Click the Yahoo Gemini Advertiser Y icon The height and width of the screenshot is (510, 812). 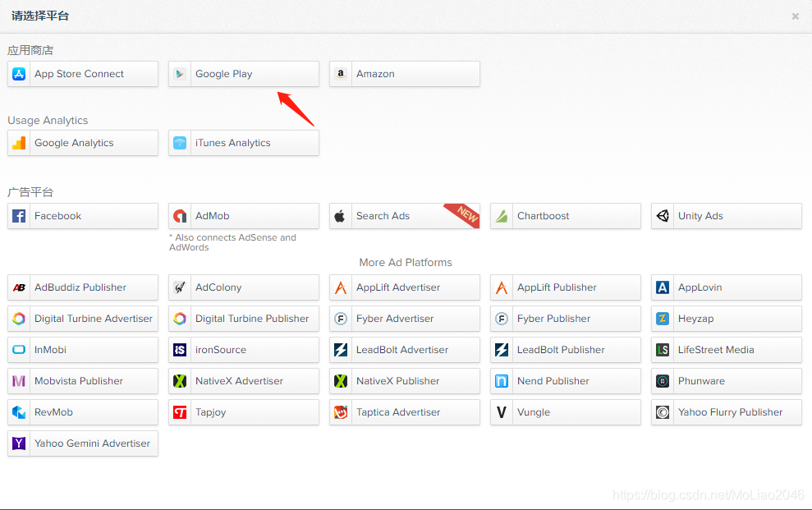coord(19,443)
